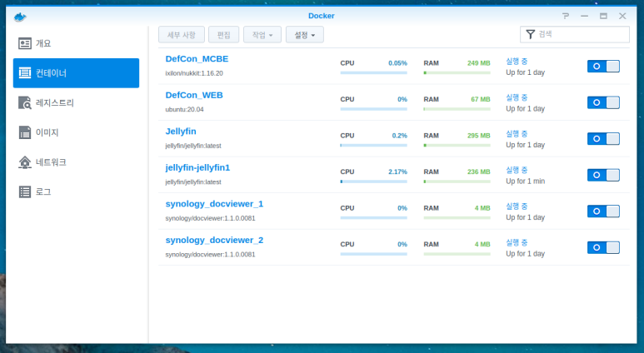This screenshot has width=644, height=353.
Task: Click 실행 중 status of synology_docviewer_2
Action: point(517,242)
